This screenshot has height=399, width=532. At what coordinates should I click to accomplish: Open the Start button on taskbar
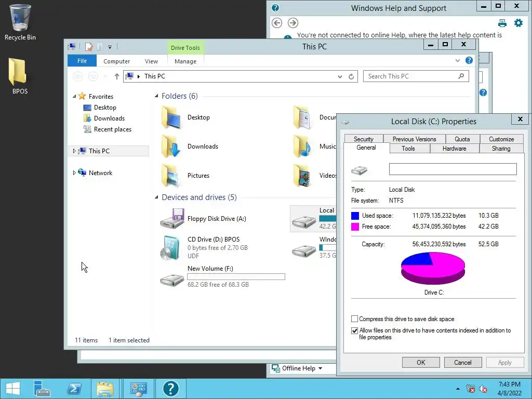[13, 389]
